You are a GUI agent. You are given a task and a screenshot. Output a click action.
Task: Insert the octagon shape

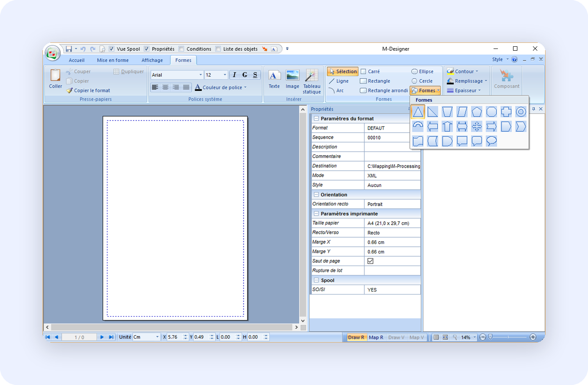click(491, 112)
